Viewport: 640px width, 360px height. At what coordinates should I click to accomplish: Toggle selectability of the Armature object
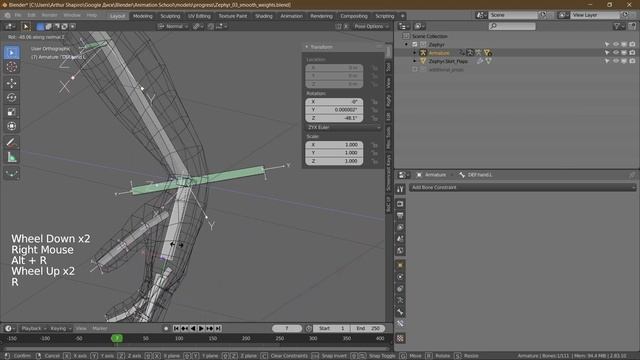(x=607, y=53)
